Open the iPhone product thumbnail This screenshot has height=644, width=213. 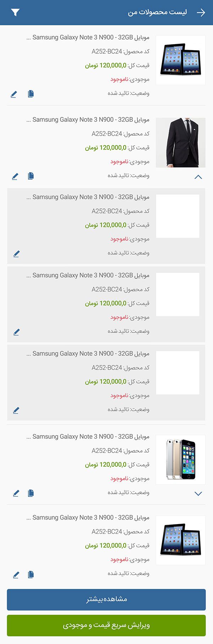(x=181, y=459)
